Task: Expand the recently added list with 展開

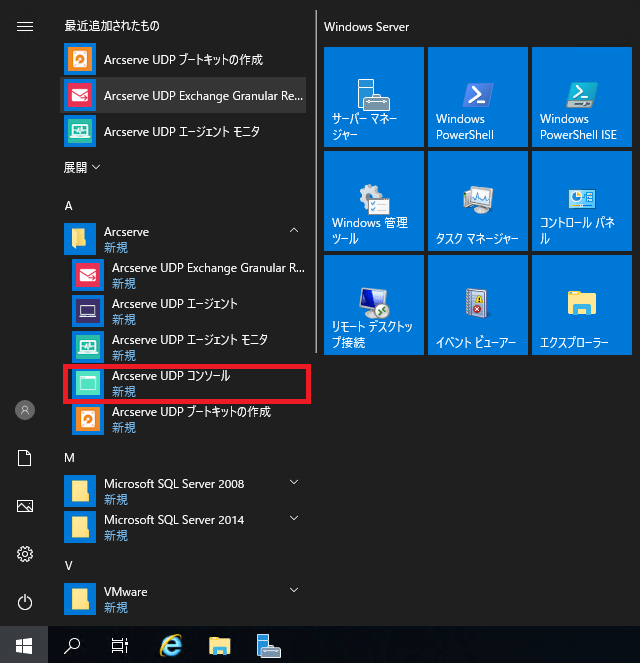Action: (x=82, y=167)
